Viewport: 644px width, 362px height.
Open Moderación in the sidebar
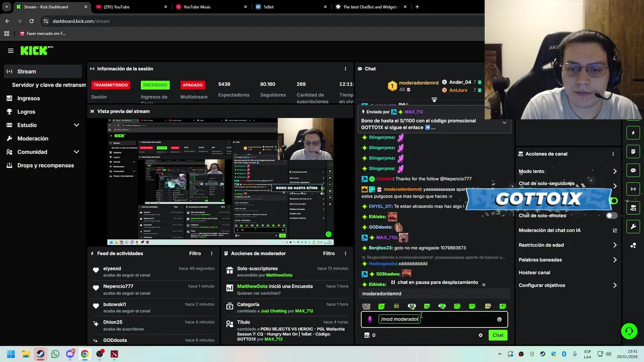click(33, 138)
